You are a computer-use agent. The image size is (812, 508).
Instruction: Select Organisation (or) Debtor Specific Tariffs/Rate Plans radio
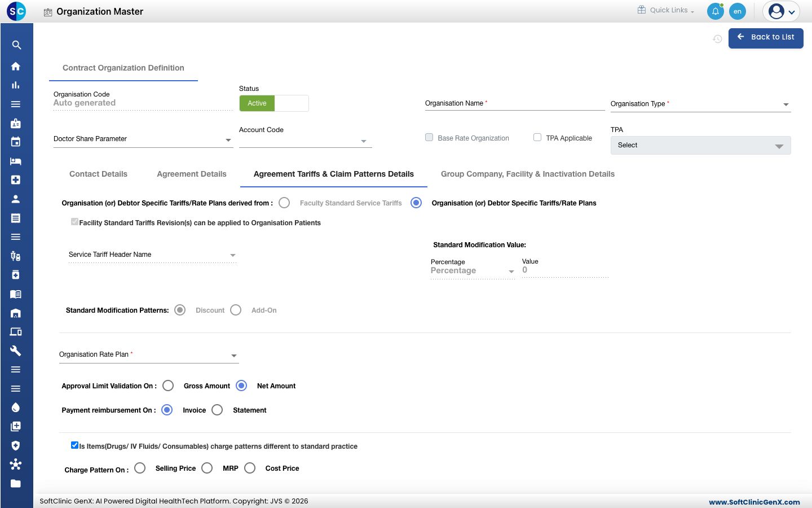pos(416,203)
